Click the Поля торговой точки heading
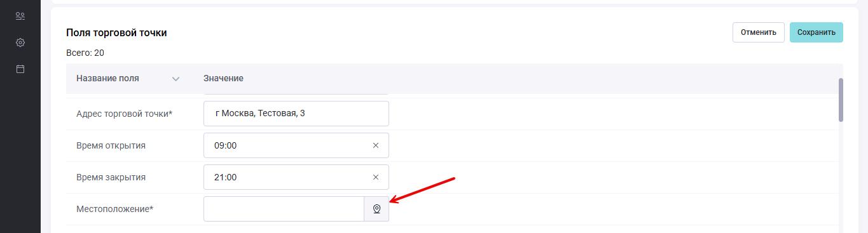The height and width of the screenshot is (233, 868). 116,32
